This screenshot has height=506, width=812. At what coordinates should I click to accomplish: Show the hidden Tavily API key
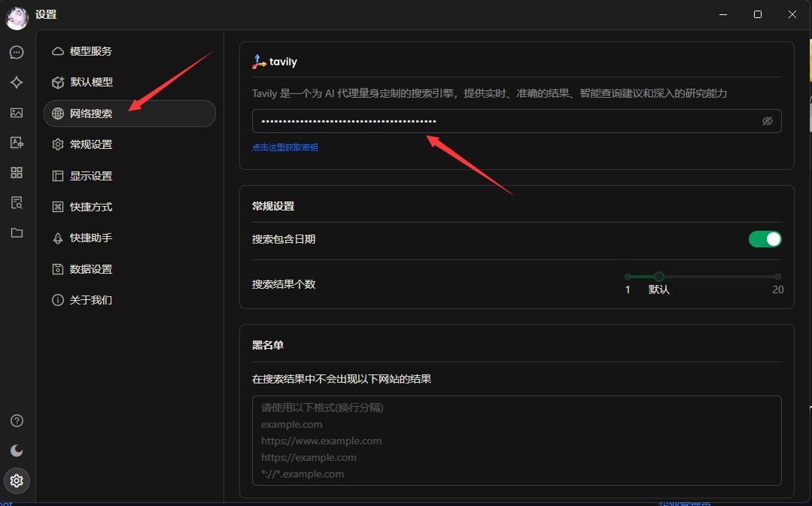(768, 121)
